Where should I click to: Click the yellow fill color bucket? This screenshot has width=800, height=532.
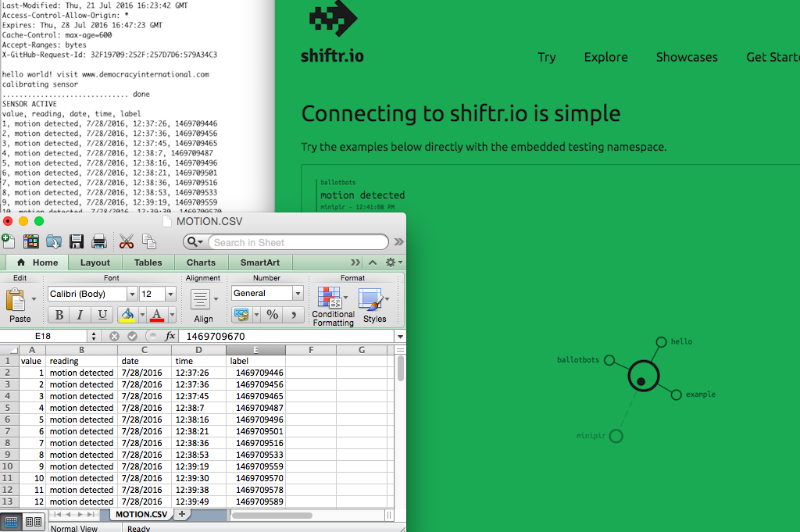(x=127, y=315)
